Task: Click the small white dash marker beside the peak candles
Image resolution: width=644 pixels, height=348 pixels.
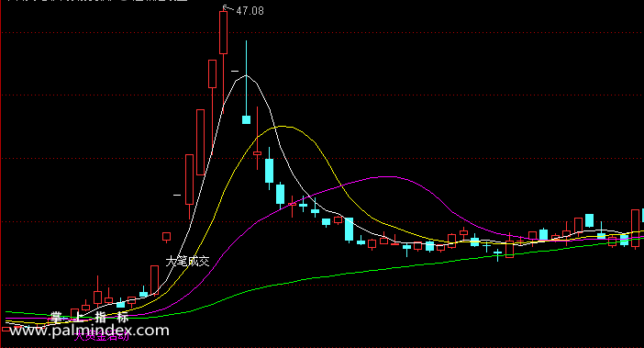Action: click(x=235, y=71)
